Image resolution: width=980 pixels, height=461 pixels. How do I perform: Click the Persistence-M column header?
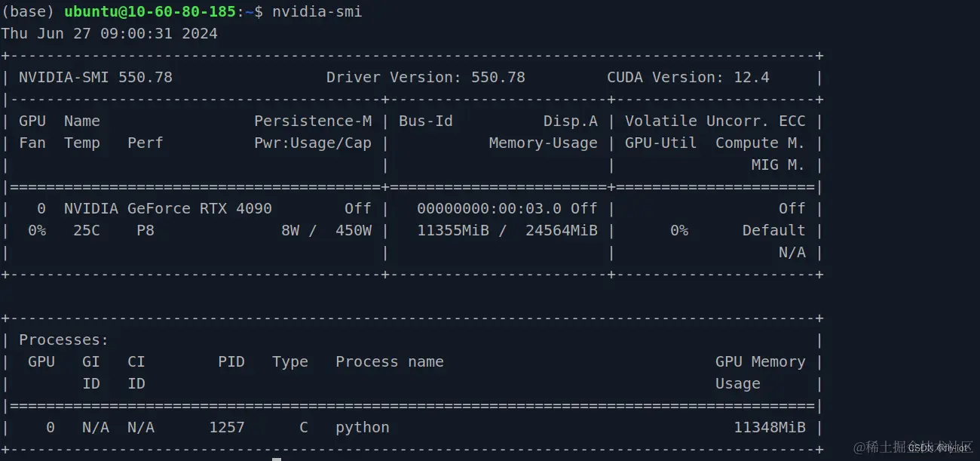313,121
